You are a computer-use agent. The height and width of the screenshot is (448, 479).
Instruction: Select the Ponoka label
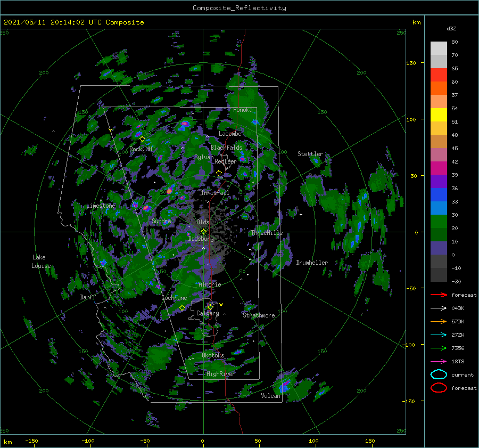click(x=243, y=110)
